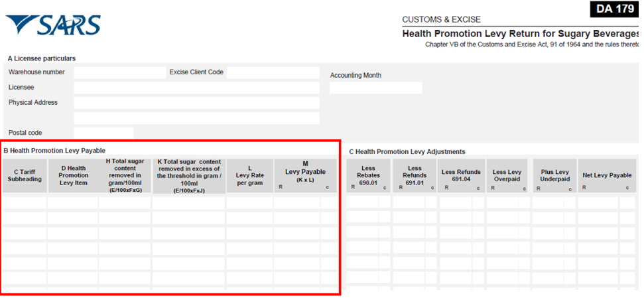Click the DA 179 form label
Viewport: 644px width, 300px height.
(615, 9)
